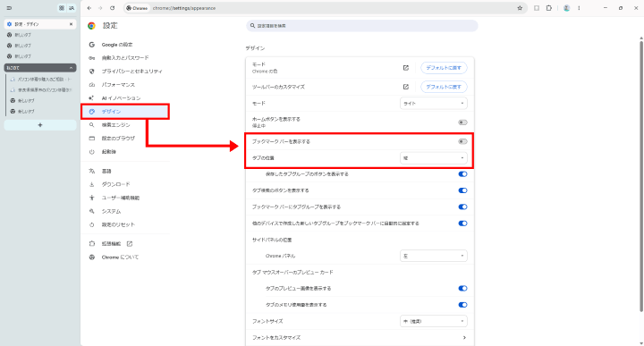Reload the page with the refresh icon
Viewport: 644px width, 346px height.
tap(112, 8)
